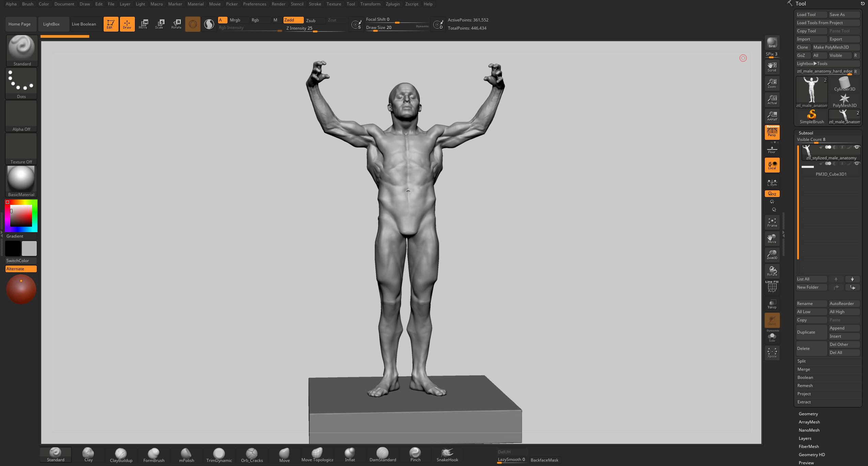Click the BPR render icon
The width and height of the screenshot is (868, 466).
[x=772, y=43]
